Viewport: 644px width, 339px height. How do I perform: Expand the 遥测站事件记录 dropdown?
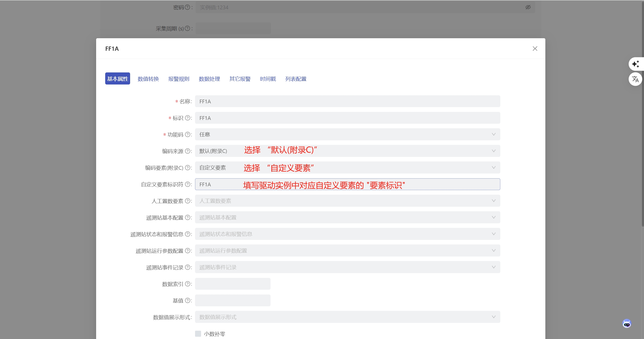click(347, 267)
